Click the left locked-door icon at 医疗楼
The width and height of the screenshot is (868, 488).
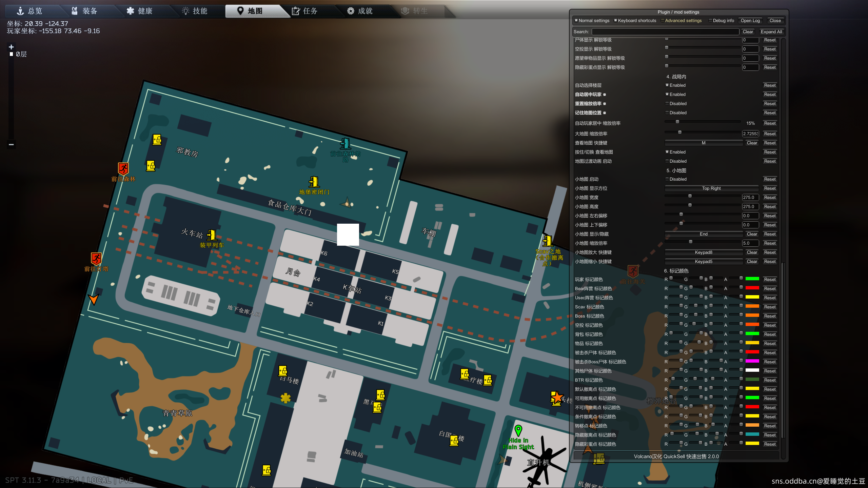point(465,374)
